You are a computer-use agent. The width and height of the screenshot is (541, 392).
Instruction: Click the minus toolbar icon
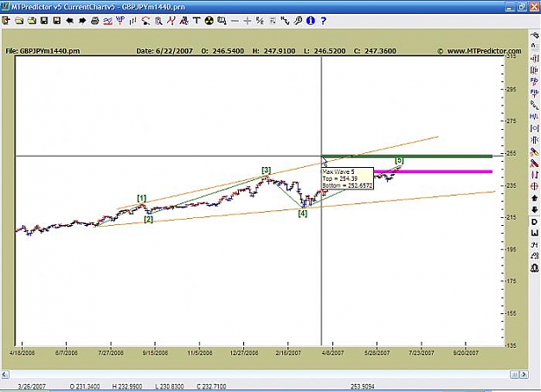(235, 21)
